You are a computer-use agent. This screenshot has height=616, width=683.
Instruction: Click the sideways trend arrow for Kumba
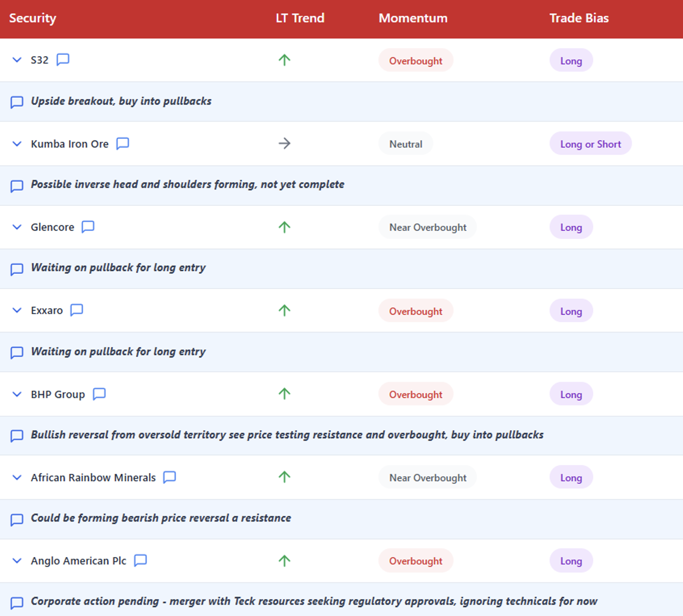(x=284, y=144)
